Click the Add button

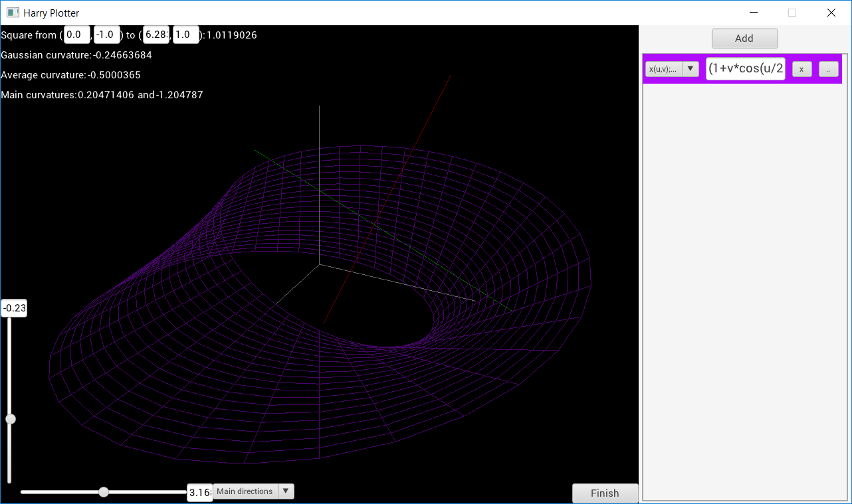click(x=744, y=39)
